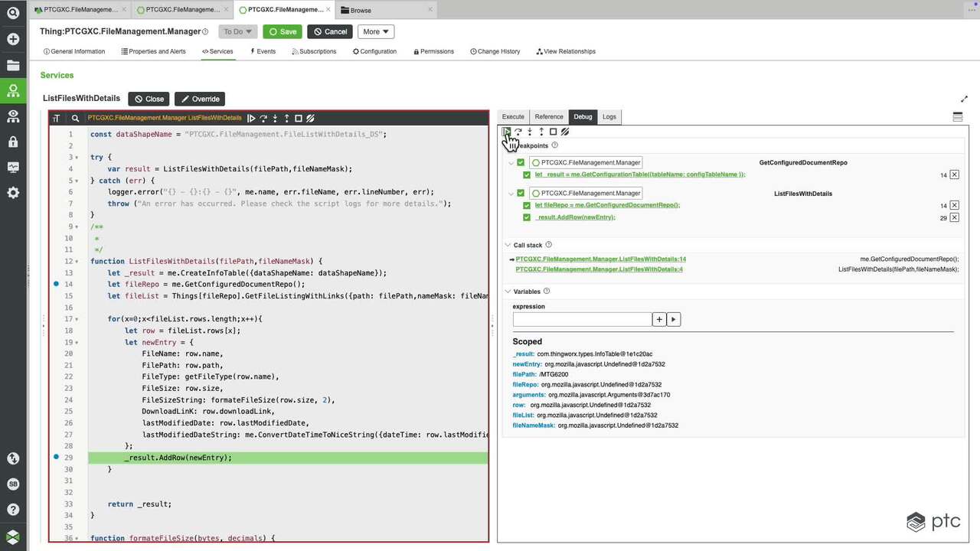Click the evaluate expression arrow button
980x551 pixels.
674,319
